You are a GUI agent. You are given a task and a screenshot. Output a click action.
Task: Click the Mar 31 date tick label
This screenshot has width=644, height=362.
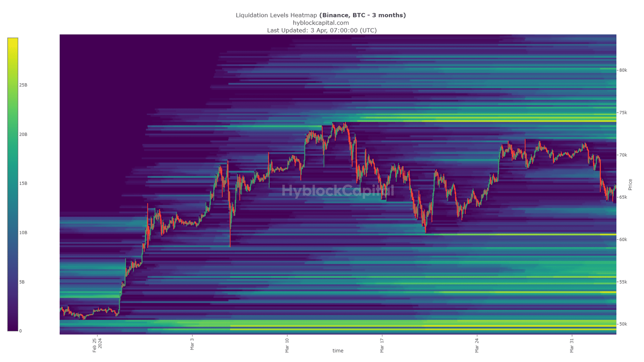click(572, 346)
